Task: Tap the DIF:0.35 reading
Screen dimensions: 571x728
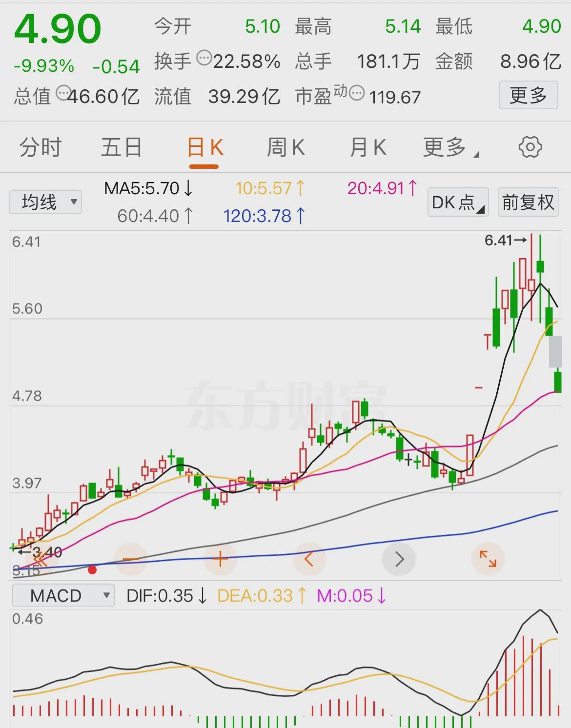Action: coord(167,596)
